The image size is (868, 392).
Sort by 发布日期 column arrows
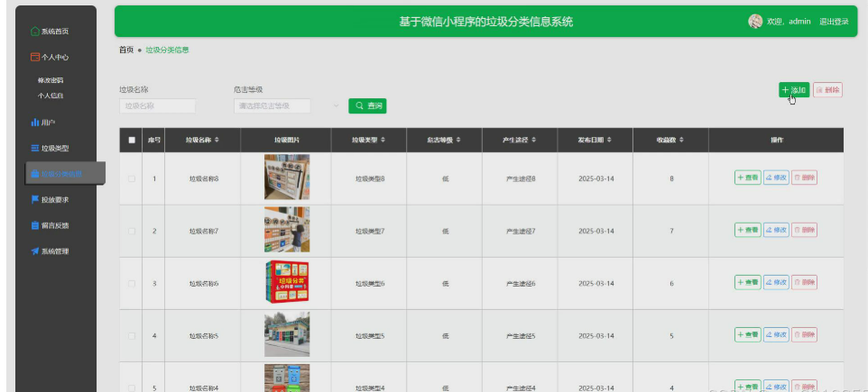(x=609, y=141)
